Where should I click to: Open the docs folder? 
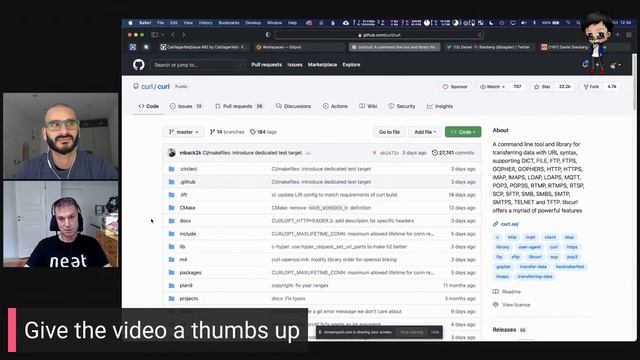tap(185, 221)
